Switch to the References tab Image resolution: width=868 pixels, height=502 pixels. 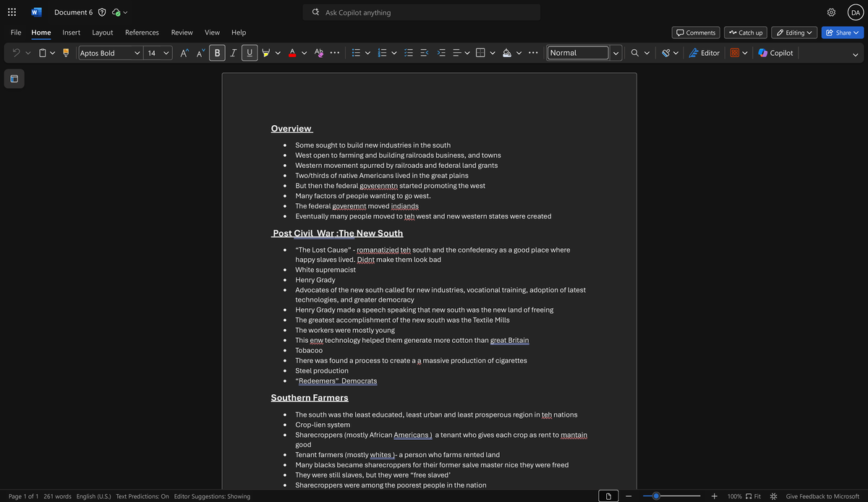(x=142, y=33)
